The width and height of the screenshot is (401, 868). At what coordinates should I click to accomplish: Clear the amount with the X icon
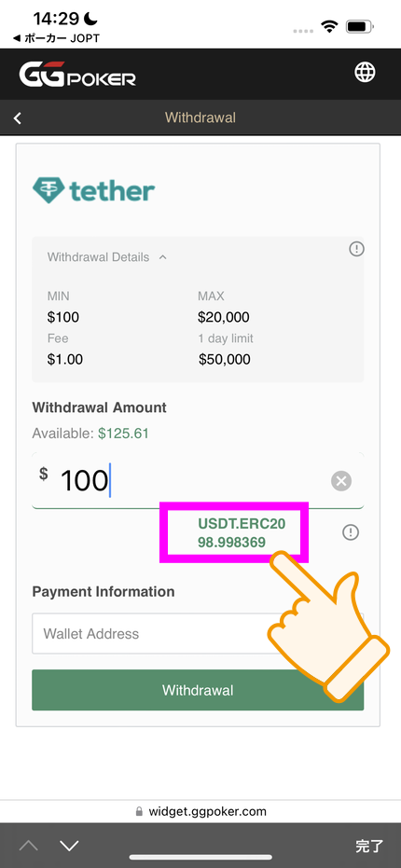click(x=341, y=481)
